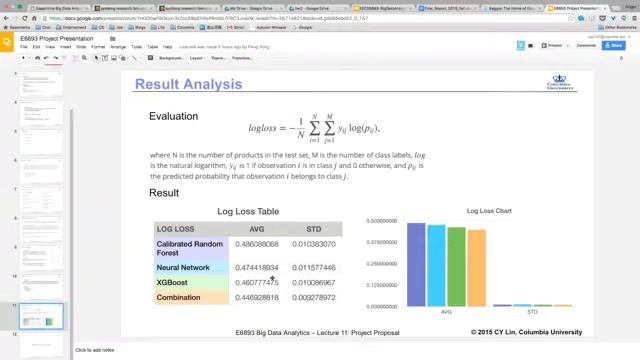Click the shape tool icon
This screenshot has height=360, width=640.
coord(122,58)
